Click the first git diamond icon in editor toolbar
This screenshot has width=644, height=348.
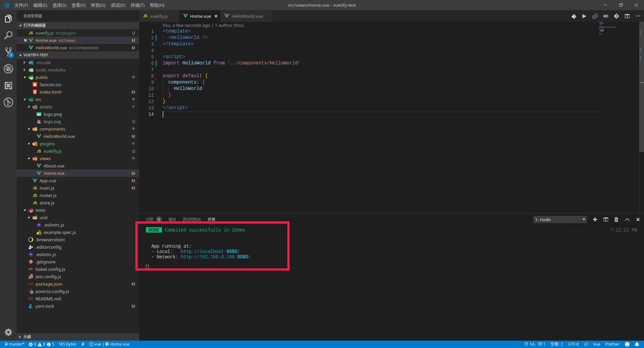[574, 16]
